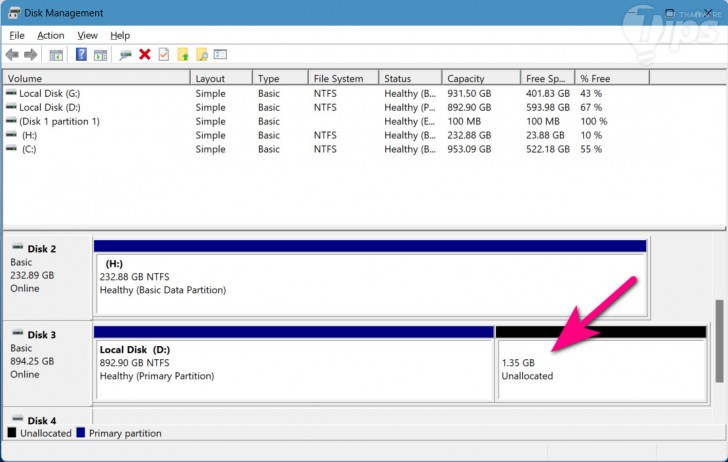Image resolution: width=728 pixels, height=462 pixels.
Task: Click drive icon beside Local Disk (G:)
Action: [11, 93]
